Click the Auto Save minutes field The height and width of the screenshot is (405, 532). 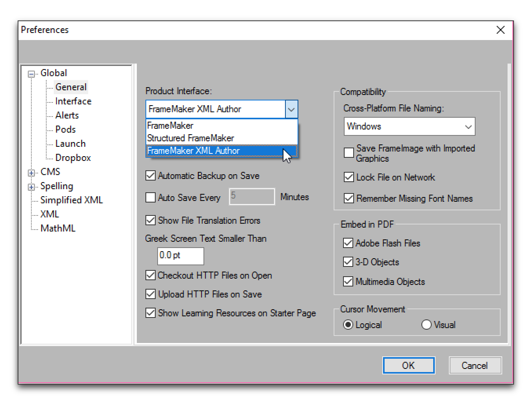click(252, 197)
